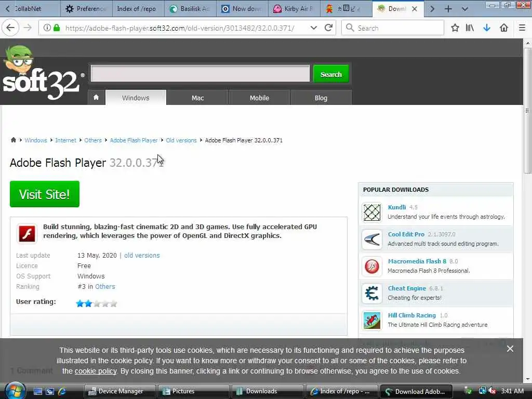
Task: Click the browser Search box
Action: (393, 28)
